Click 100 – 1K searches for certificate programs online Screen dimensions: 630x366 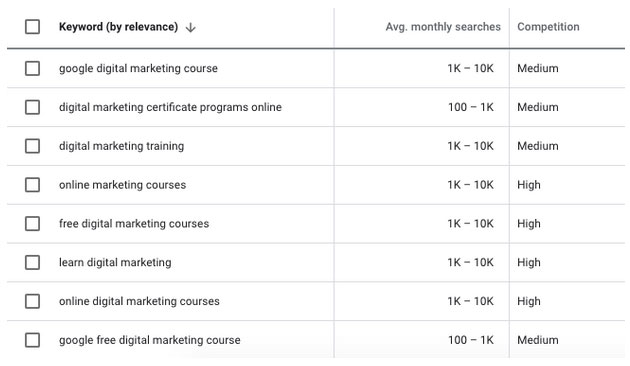pyautogui.click(x=470, y=107)
